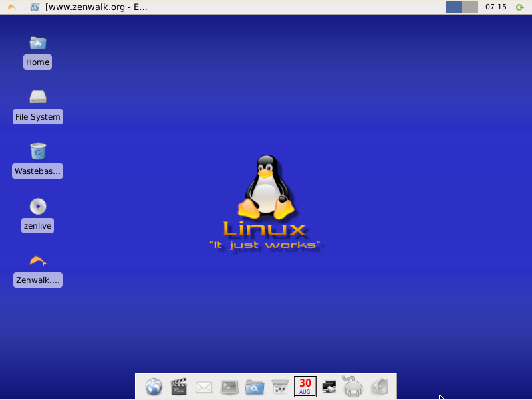532x400 pixels.
Task: Open the Zenwalk menu dolphin button
Action: tap(12, 7)
